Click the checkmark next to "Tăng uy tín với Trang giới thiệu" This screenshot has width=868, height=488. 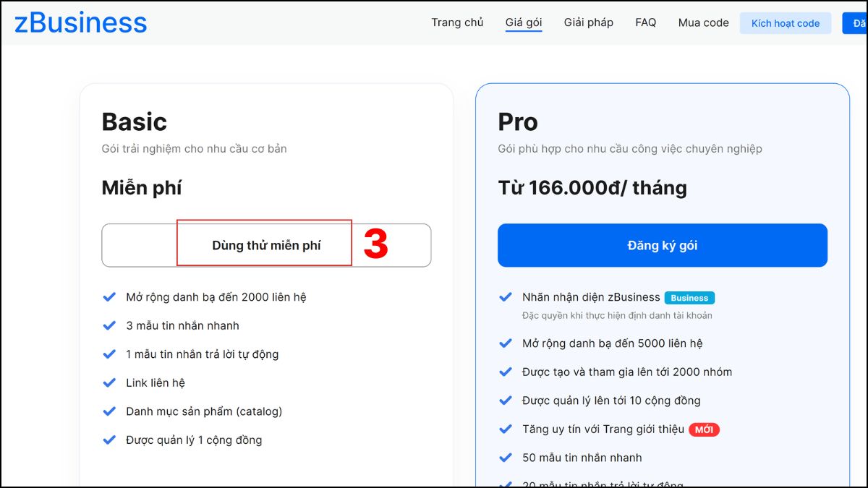(505, 429)
